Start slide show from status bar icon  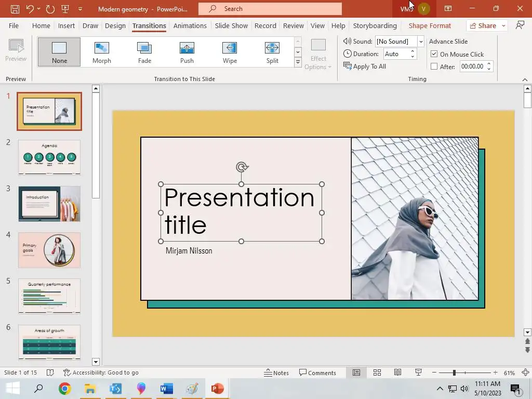(418, 373)
